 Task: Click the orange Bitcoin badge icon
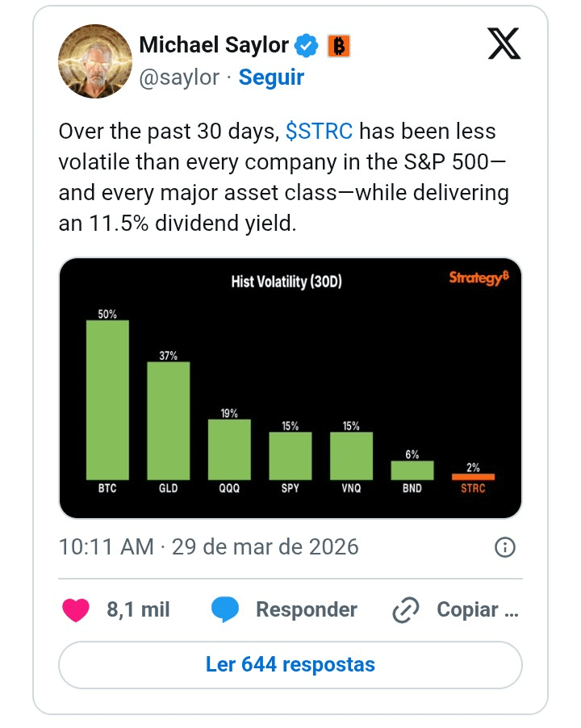(339, 46)
